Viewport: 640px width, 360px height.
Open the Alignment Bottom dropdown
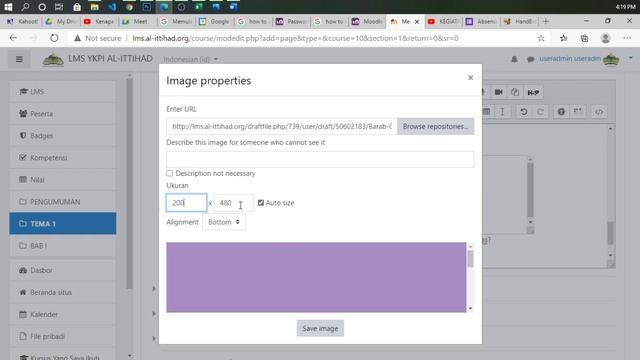[x=224, y=222]
